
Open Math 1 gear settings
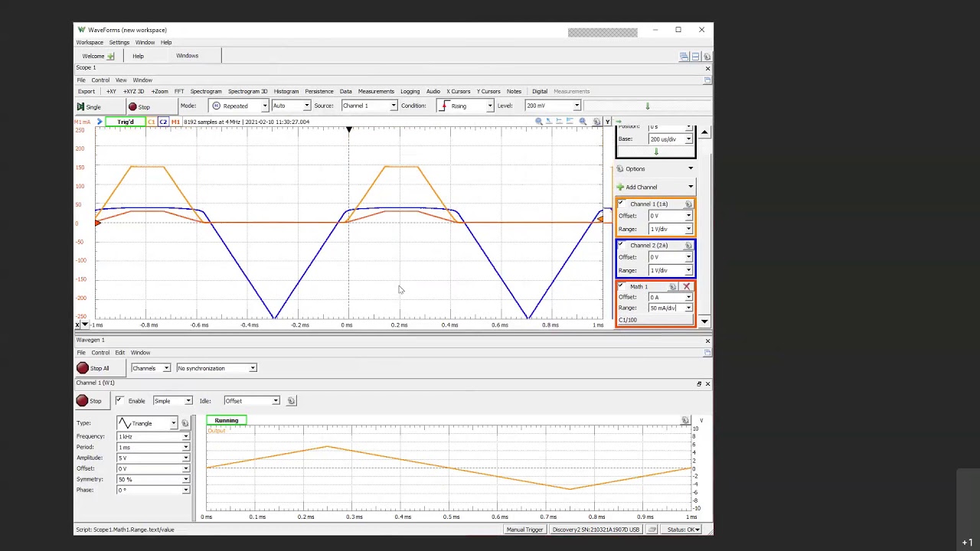point(672,287)
